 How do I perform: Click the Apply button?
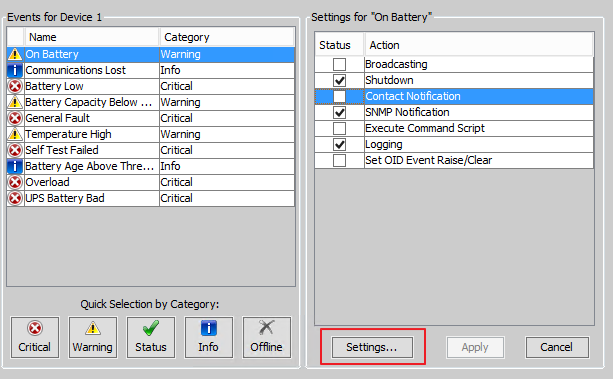point(475,347)
